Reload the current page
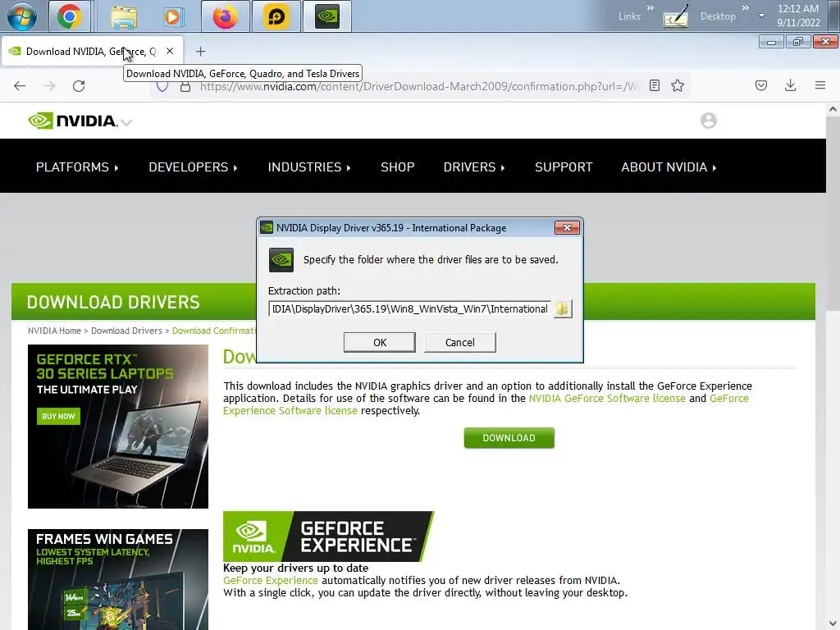Screen dimensions: 840x630 pyautogui.click(x=79, y=85)
